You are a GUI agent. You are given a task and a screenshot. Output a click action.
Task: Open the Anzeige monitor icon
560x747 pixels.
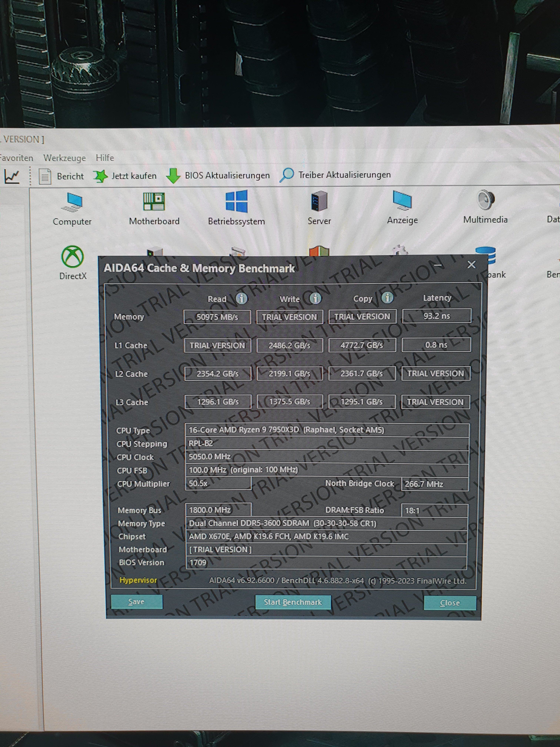coord(402,201)
